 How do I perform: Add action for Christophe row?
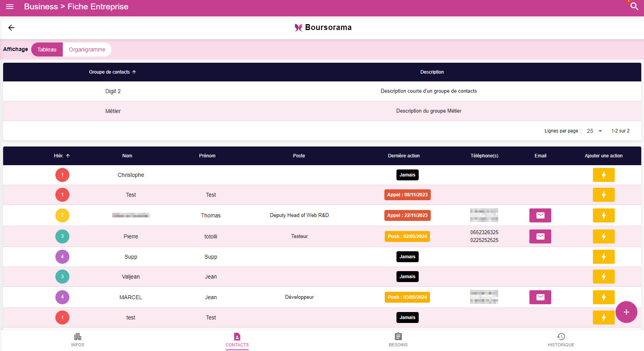point(603,175)
